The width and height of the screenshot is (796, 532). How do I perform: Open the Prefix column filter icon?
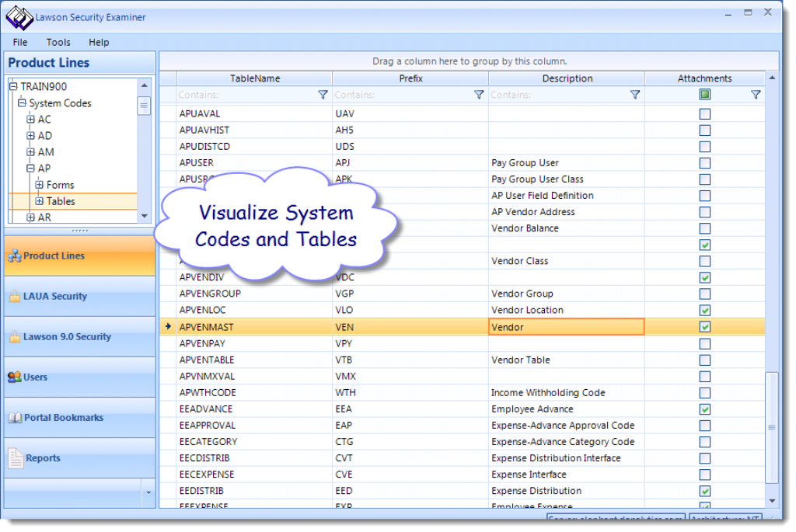coord(479,95)
